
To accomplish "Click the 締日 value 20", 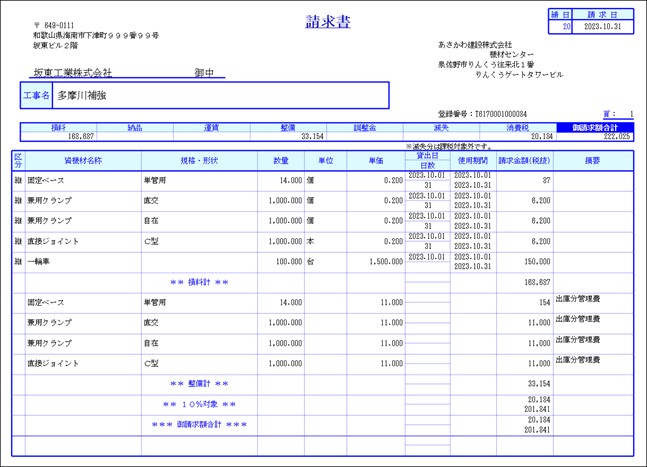I will click(565, 27).
